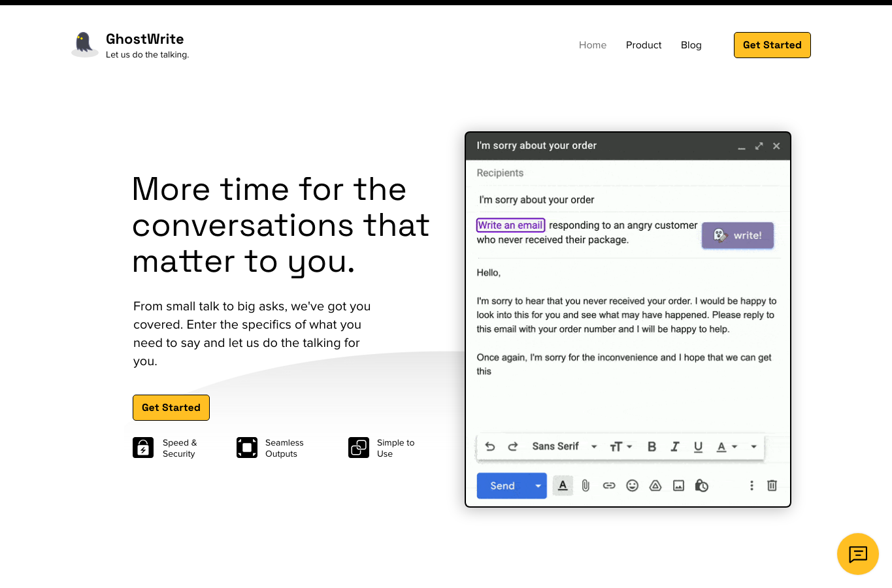
Task: Click the Speed & Security label
Action: (180, 448)
